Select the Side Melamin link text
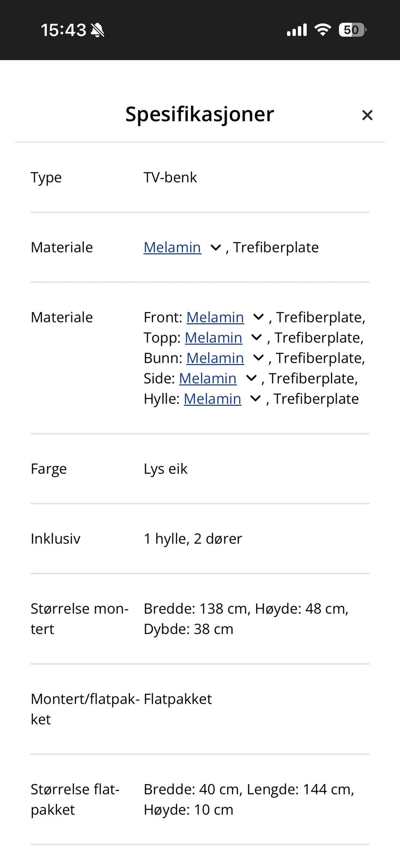Screen dimensions: 400x868 (207, 378)
